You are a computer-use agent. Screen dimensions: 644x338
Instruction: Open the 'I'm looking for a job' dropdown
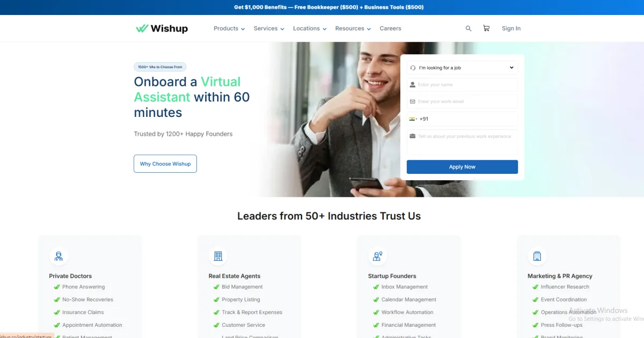coord(462,68)
